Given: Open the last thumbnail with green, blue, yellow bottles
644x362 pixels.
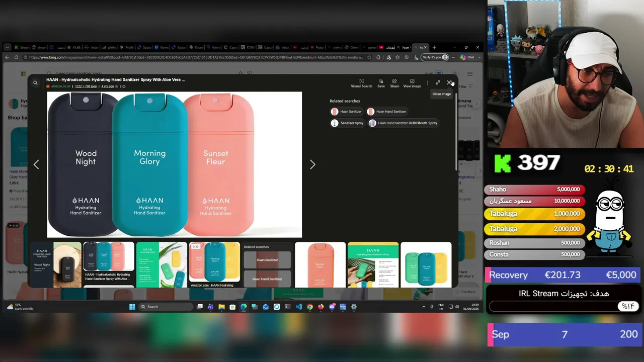Looking at the screenshot, I should (426, 264).
